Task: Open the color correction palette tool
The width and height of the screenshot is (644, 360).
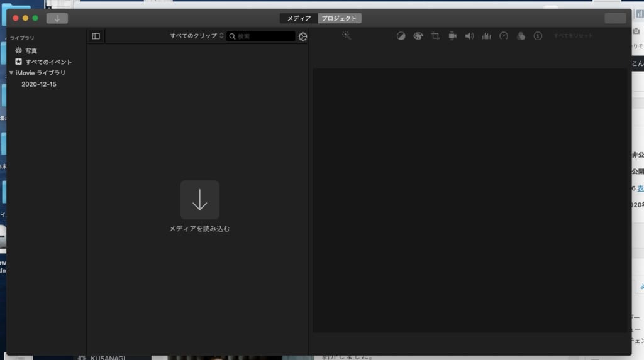Action: pos(418,36)
